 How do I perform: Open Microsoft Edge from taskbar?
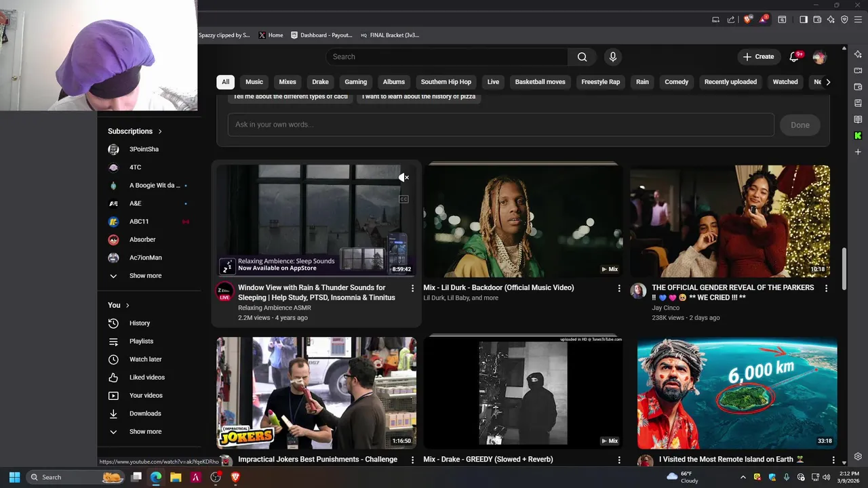tap(156, 477)
